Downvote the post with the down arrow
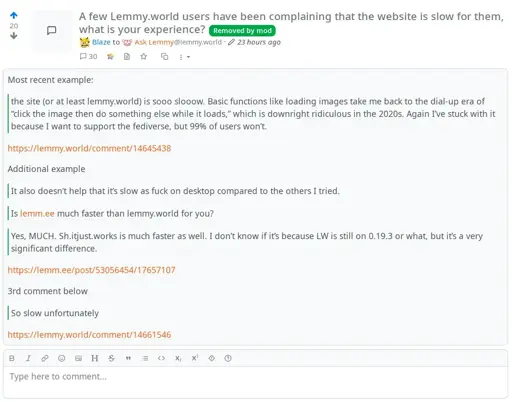Screen dimensions: 512x402 14,35
